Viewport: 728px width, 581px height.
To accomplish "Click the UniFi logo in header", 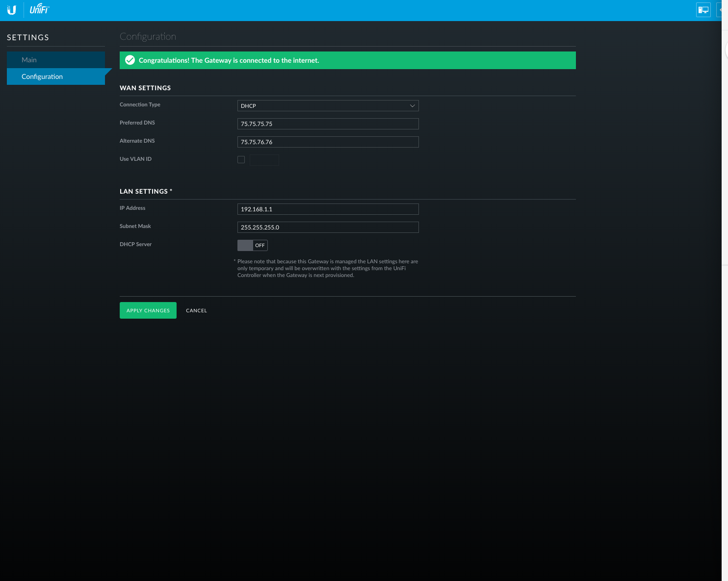I will click(39, 9).
